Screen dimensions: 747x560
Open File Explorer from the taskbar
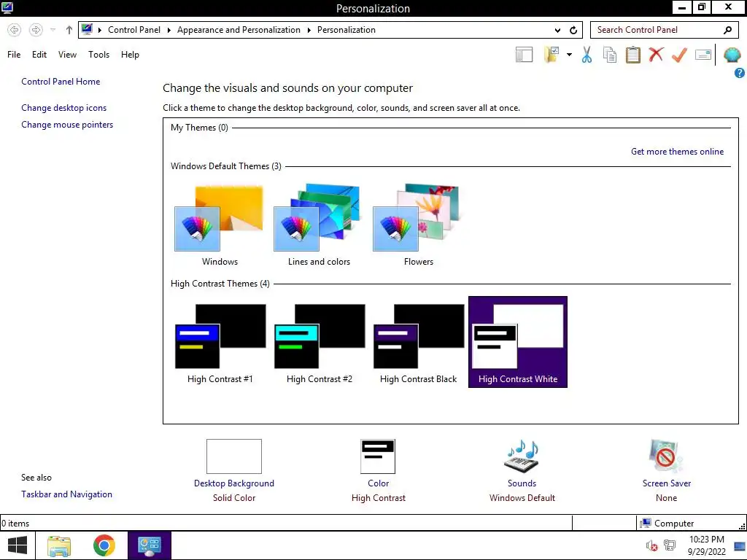tap(59, 545)
